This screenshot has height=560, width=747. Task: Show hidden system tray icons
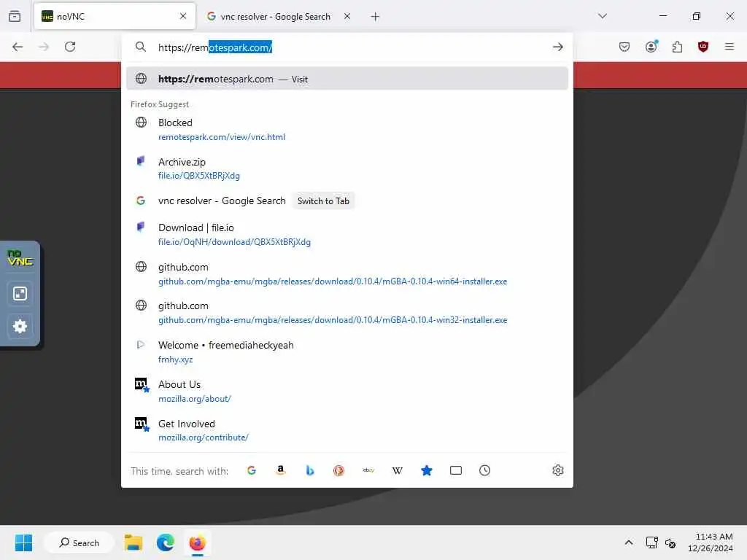point(629,542)
